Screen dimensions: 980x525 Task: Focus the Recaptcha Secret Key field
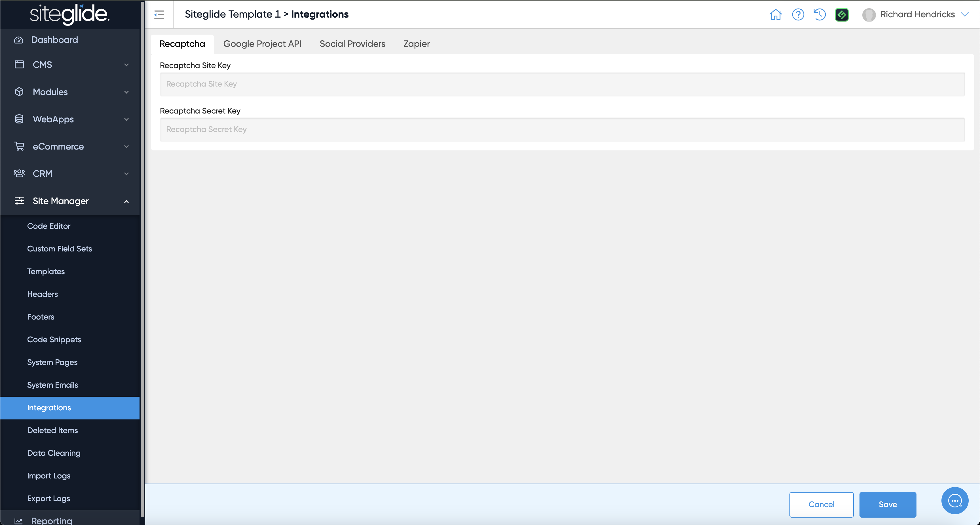click(x=562, y=129)
